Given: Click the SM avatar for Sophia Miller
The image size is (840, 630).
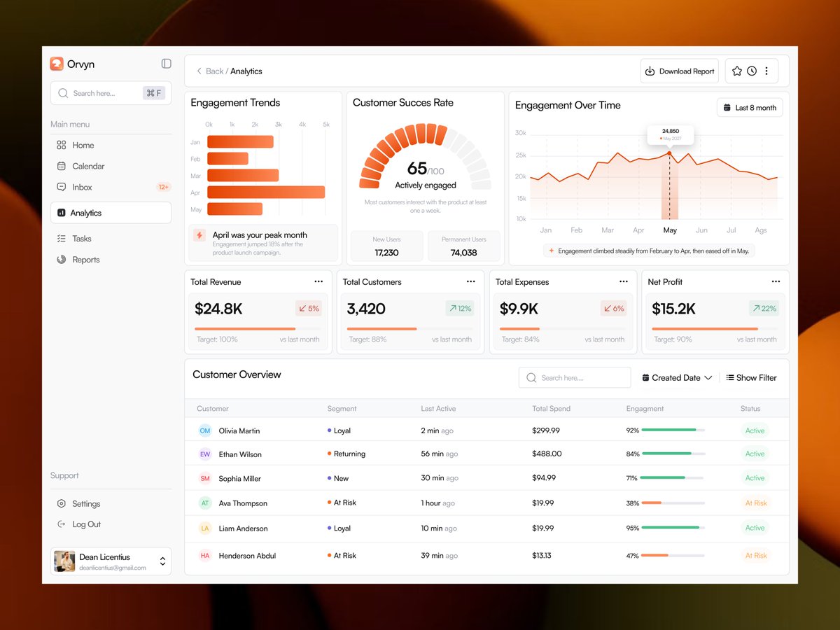Looking at the screenshot, I should pyautogui.click(x=205, y=479).
